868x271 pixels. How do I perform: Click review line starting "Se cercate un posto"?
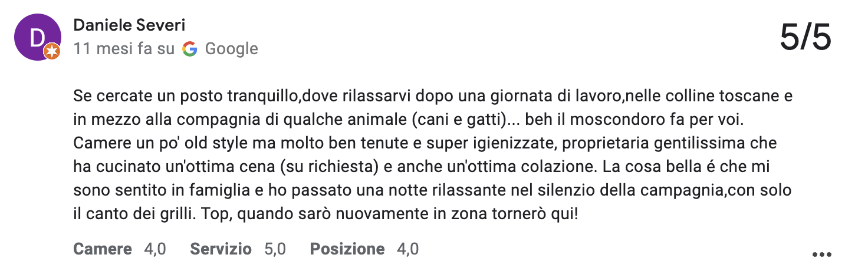pos(433,95)
